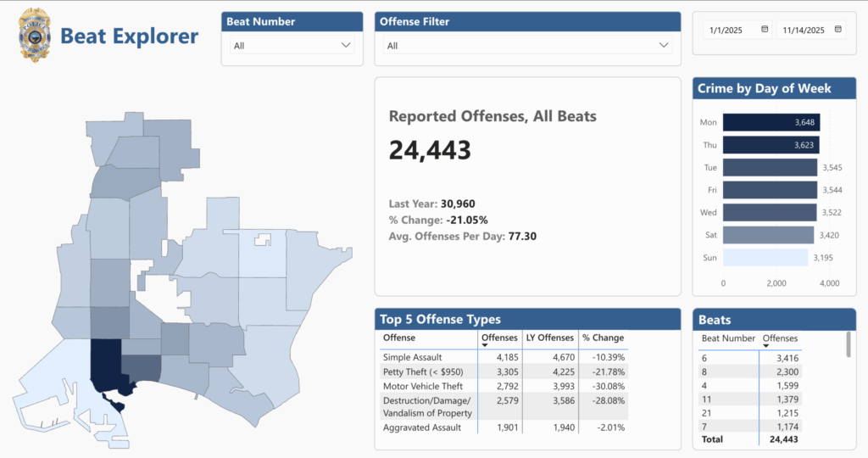Click the darkest beat on the map
The width and height of the screenshot is (868, 458).
[x=106, y=366]
